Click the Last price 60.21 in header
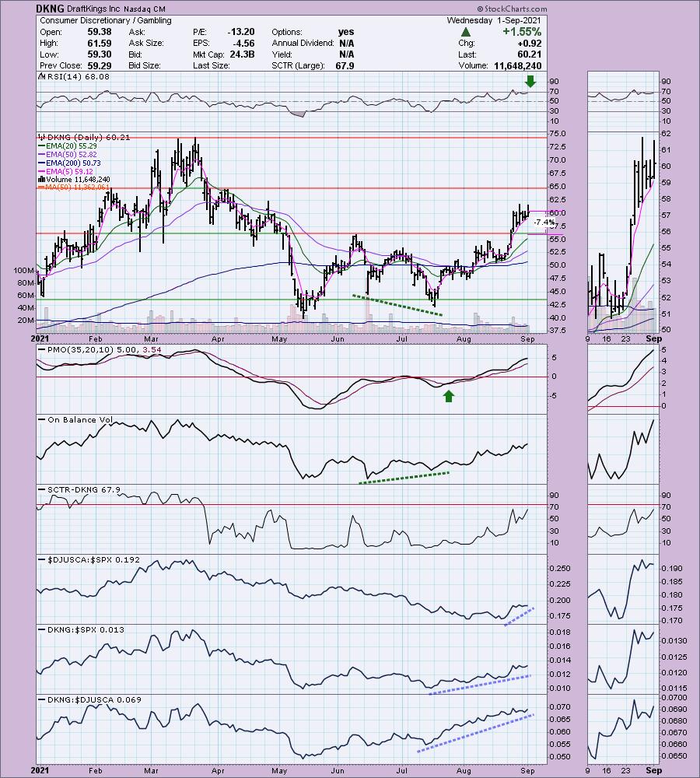 530,54
